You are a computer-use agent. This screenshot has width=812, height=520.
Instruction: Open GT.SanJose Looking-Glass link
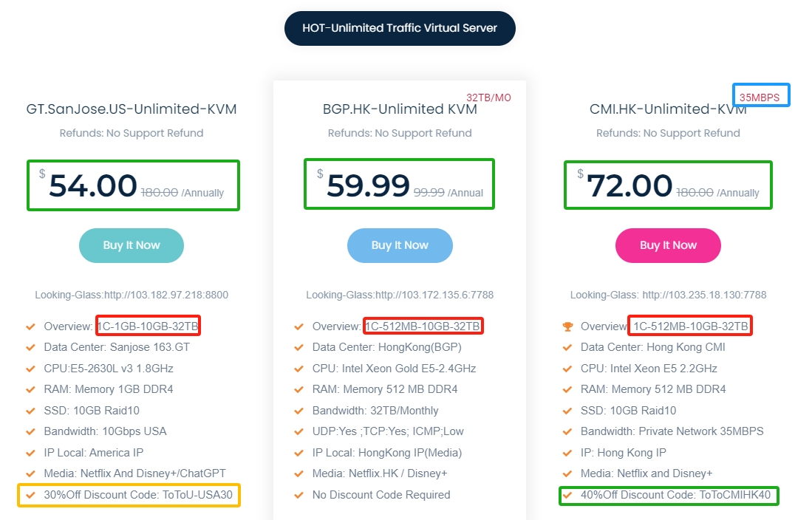(x=132, y=295)
